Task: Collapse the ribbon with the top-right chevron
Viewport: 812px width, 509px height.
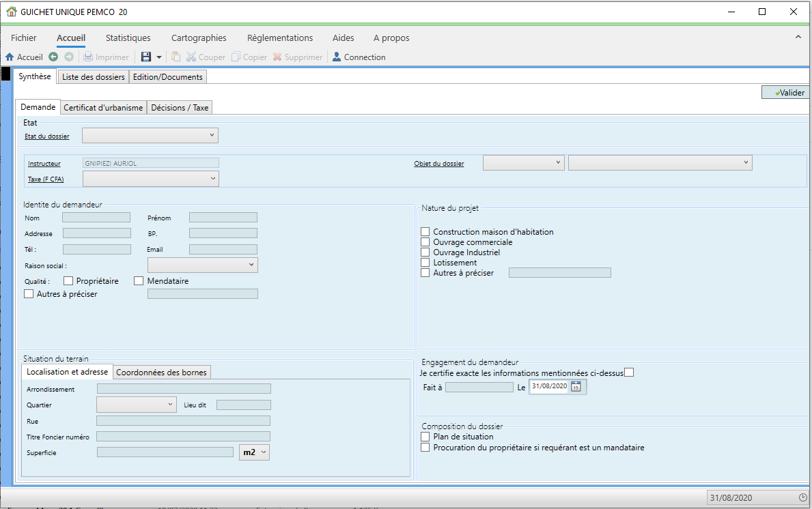Action: [798, 37]
